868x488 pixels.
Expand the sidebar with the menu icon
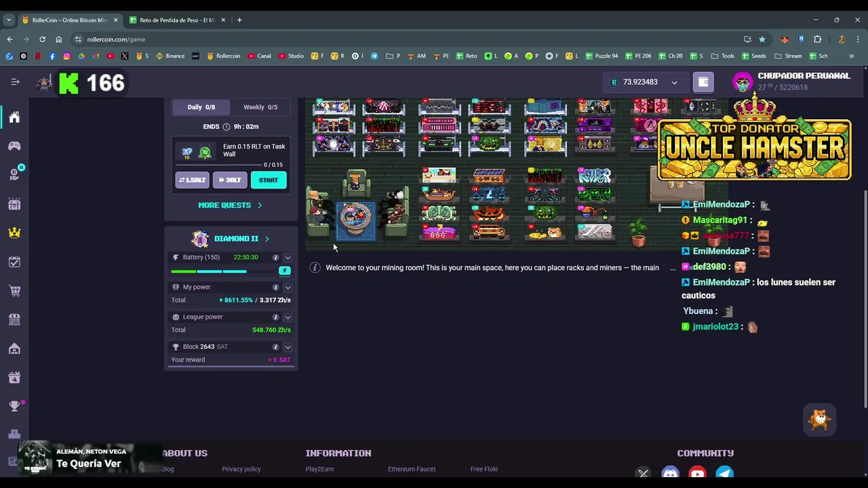15,82
